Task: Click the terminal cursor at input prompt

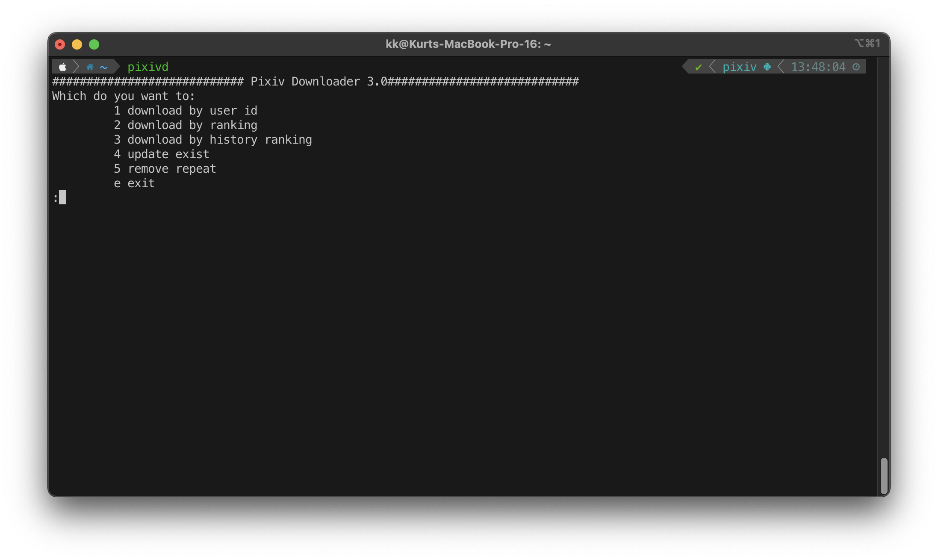Action: [62, 197]
